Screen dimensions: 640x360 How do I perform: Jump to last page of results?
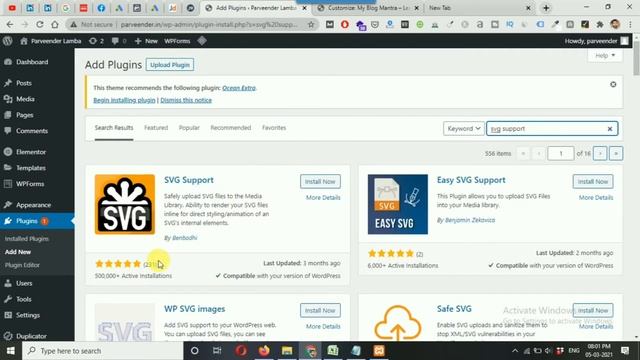tap(616, 153)
